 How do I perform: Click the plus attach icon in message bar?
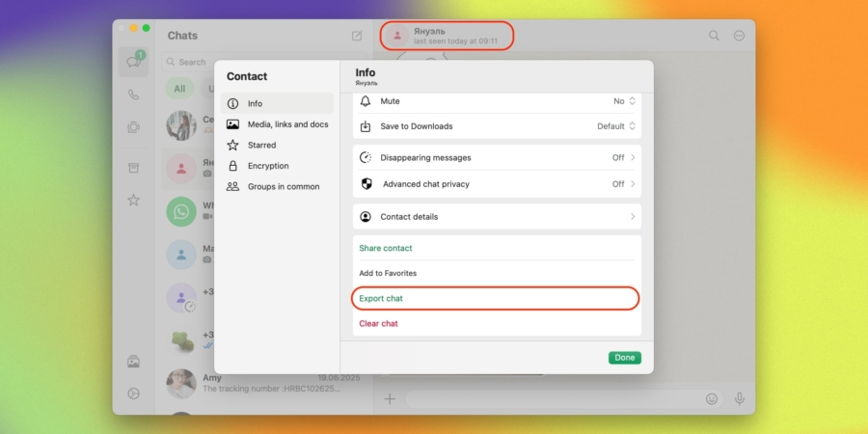click(390, 398)
